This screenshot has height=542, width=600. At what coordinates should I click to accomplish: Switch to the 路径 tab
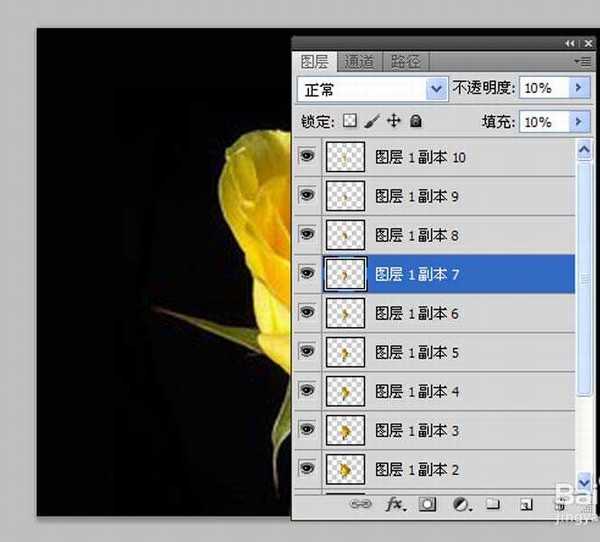pyautogui.click(x=406, y=62)
